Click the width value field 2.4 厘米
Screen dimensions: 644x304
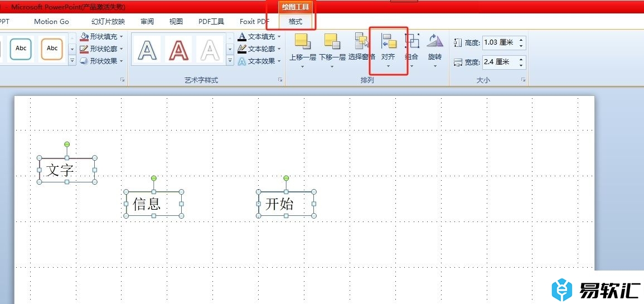500,62
